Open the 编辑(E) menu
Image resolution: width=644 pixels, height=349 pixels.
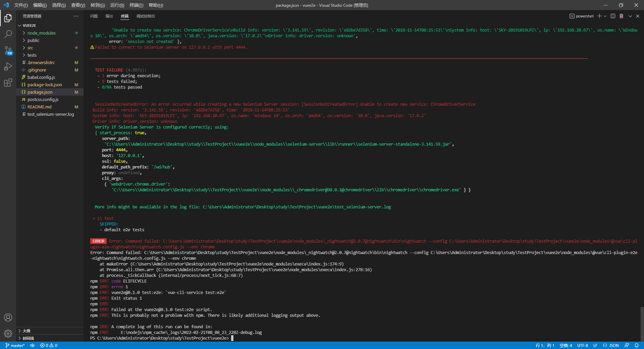point(40,5)
